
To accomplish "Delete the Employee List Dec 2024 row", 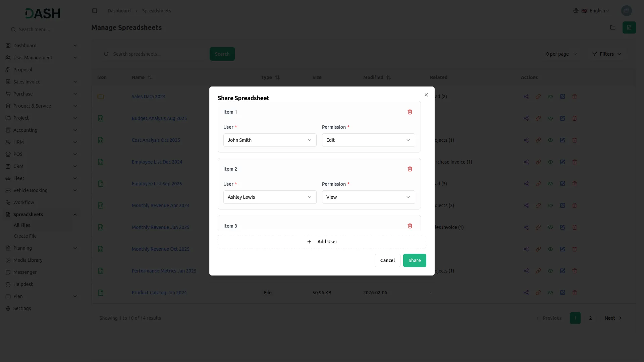I will [x=574, y=162].
